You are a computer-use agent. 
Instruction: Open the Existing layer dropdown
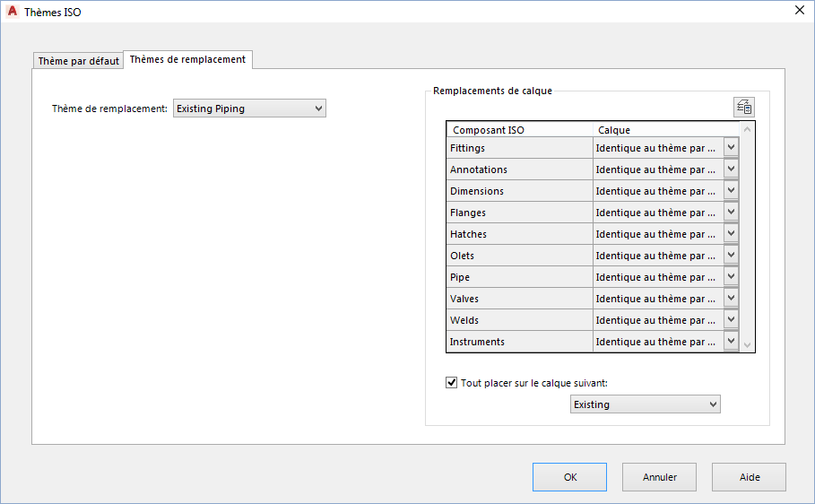645,404
